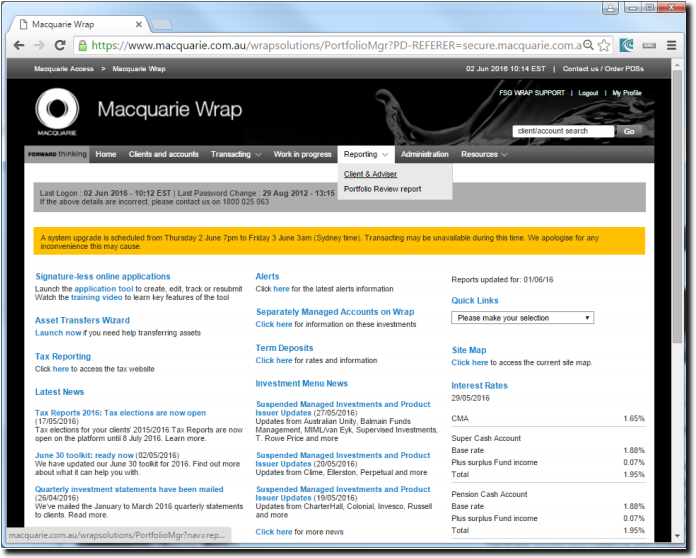Go back using the browser back arrow
Image resolution: width=696 pixels, height=558 pixels.
pos(19,45)
